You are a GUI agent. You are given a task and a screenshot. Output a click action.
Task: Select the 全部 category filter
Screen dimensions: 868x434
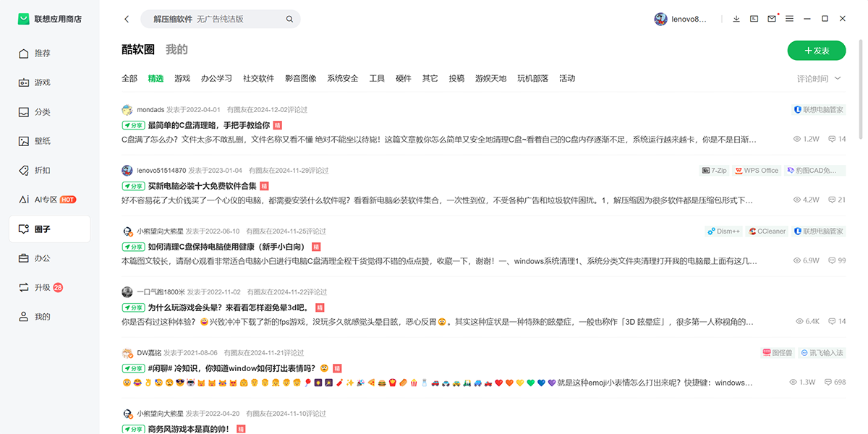(129, 78)
